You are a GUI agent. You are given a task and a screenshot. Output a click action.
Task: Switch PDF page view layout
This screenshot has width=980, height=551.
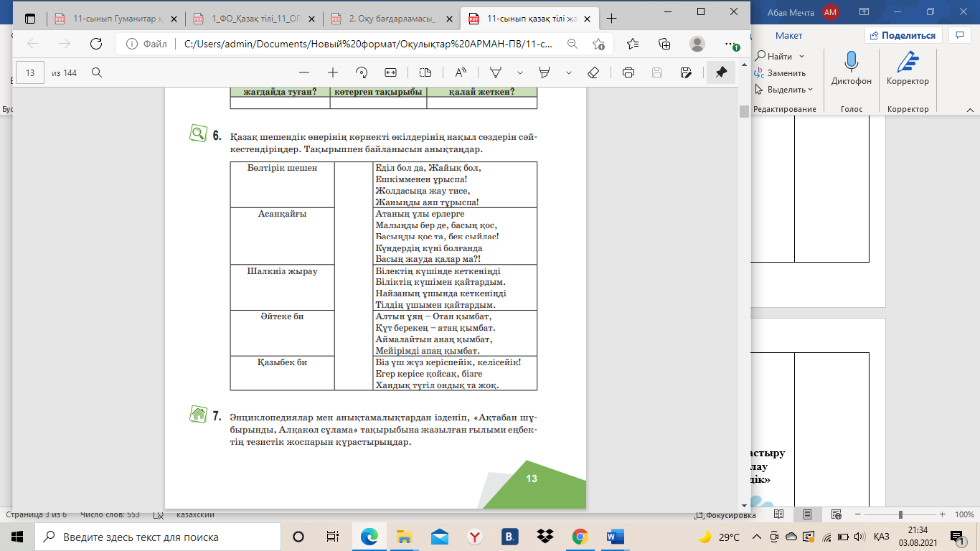(x=425, y=72)
